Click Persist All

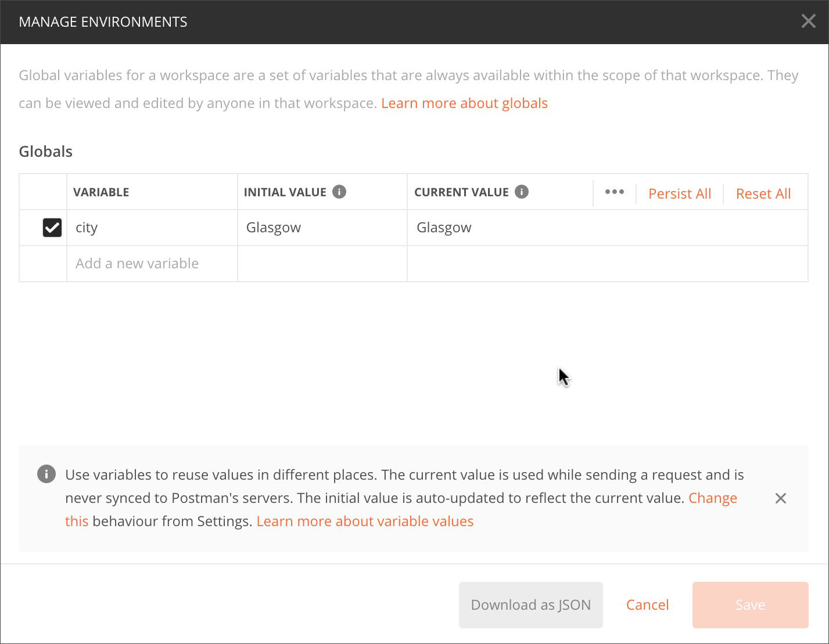(x=680, y=193)
